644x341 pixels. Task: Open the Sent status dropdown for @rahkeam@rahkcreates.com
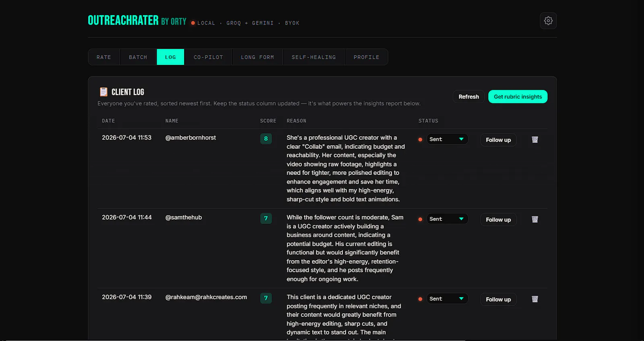(x=447, y=299)
